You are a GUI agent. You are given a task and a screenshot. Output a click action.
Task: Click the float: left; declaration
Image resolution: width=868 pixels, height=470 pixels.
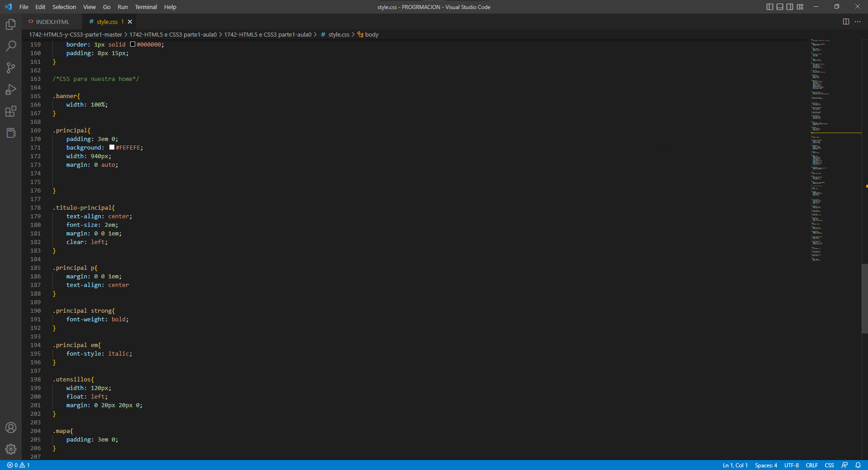tap(87, 396)
